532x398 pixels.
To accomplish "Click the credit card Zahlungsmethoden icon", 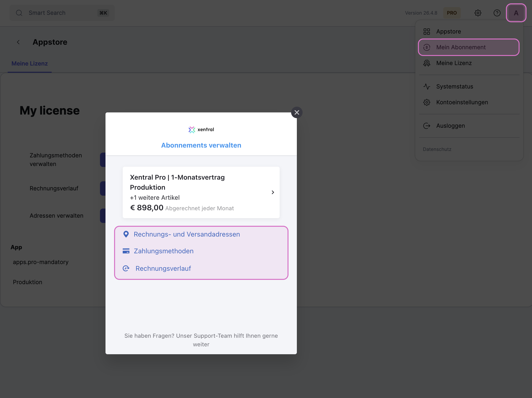I will click(x=126, y=251).
